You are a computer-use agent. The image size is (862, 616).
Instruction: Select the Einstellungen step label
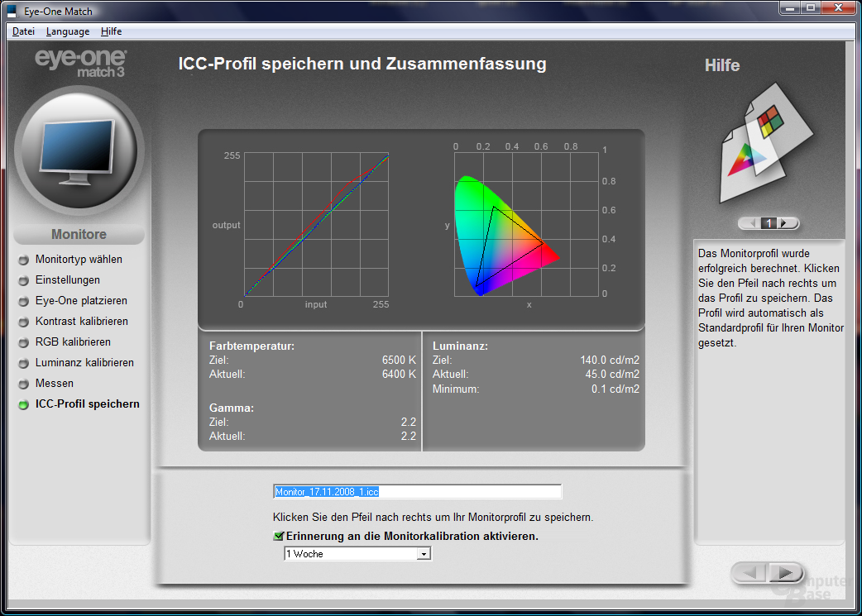click(68, 279)
